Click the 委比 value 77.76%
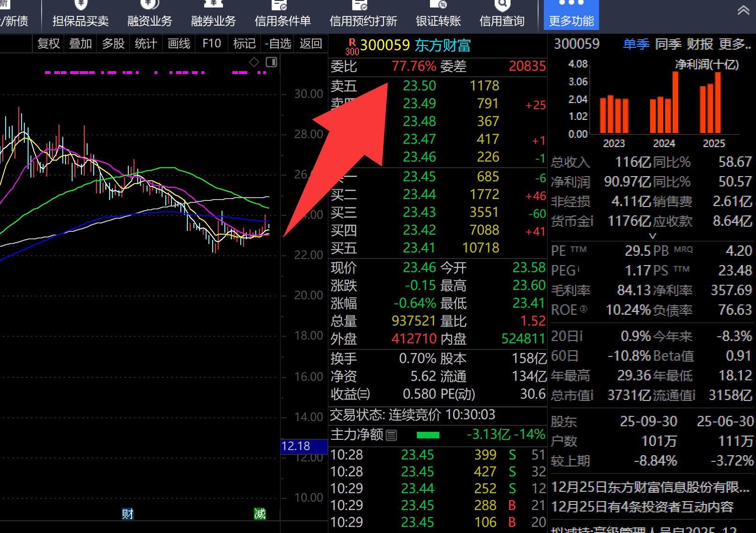Screen dimensions: 756x533 coord(414,66)
